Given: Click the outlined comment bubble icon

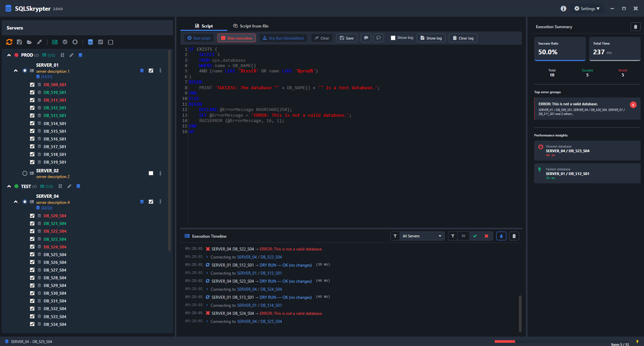Looking at the screenshot, I should point(378,38).
